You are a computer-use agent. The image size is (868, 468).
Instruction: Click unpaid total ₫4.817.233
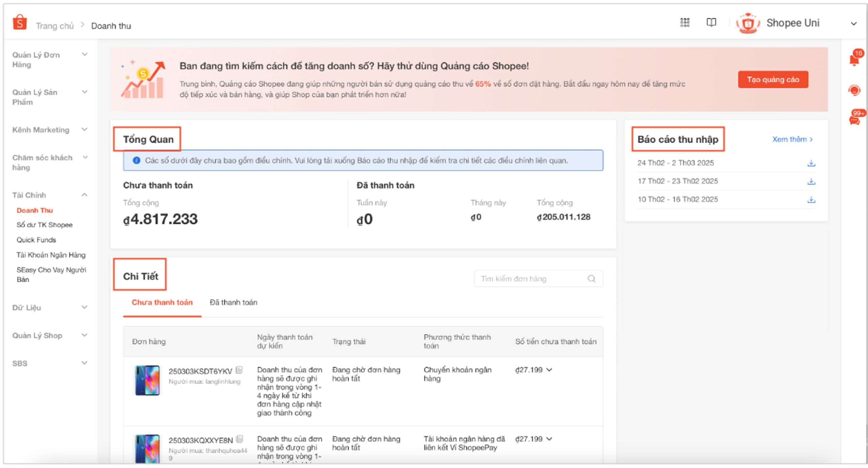160,219
